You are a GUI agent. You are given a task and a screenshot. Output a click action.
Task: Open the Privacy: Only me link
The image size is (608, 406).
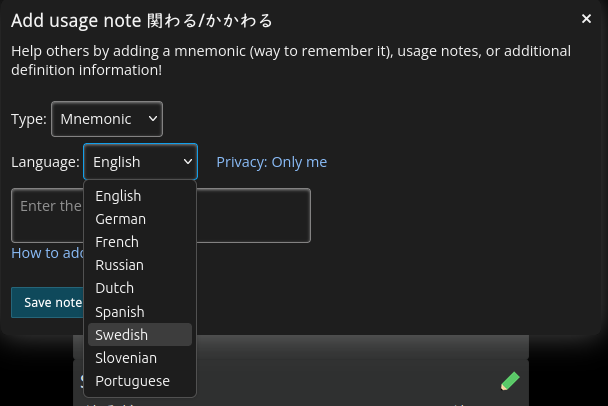271,162
